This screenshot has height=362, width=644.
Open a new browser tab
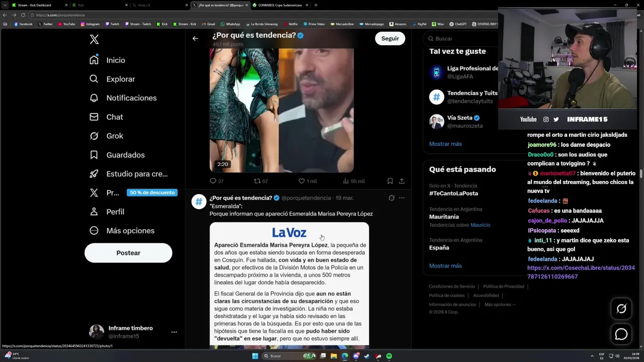tap(315, 5)
